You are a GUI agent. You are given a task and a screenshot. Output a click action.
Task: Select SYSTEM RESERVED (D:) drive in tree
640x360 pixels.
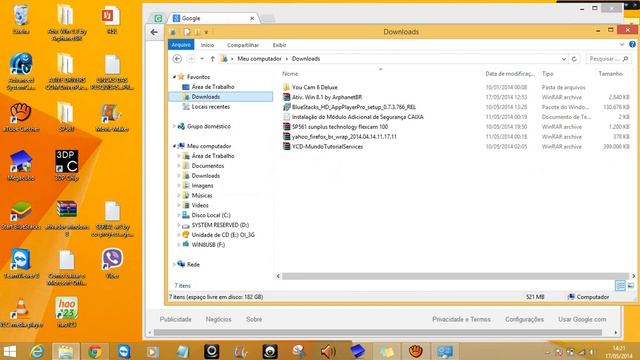click(216, 225)
